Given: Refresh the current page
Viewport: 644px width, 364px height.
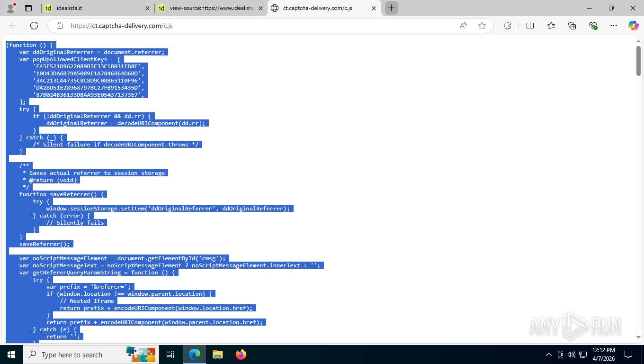Looking at the screenshot, I should point(34,26).
